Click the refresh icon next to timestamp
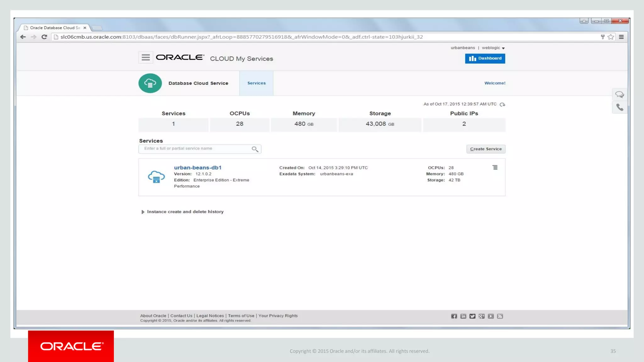The height and width of the screenshot is (362, 644). (502, 105)
